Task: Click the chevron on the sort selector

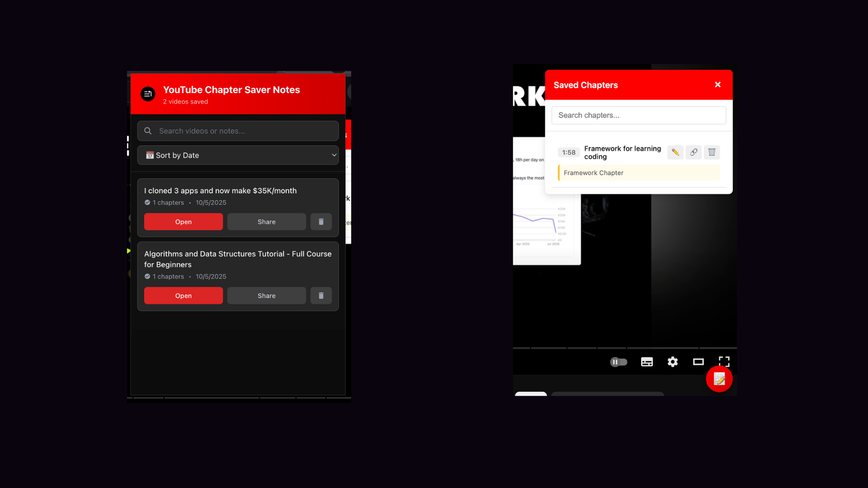Action: pyautogui.click(x=334, y=155)
